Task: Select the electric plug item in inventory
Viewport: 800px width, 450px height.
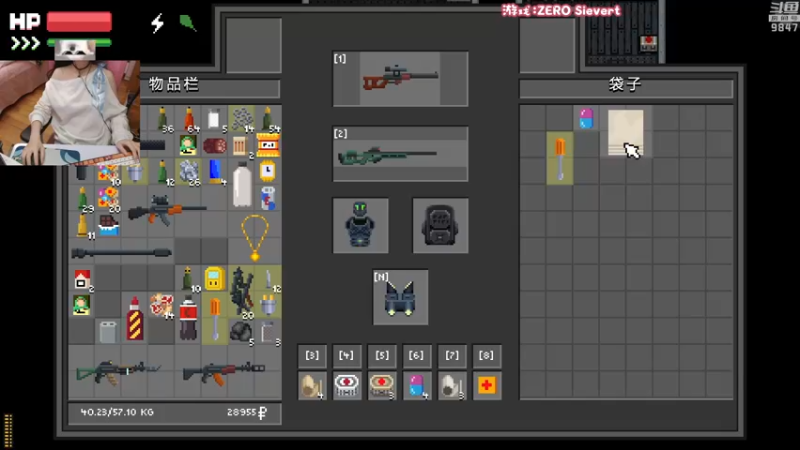Action: tap(268, 305)
